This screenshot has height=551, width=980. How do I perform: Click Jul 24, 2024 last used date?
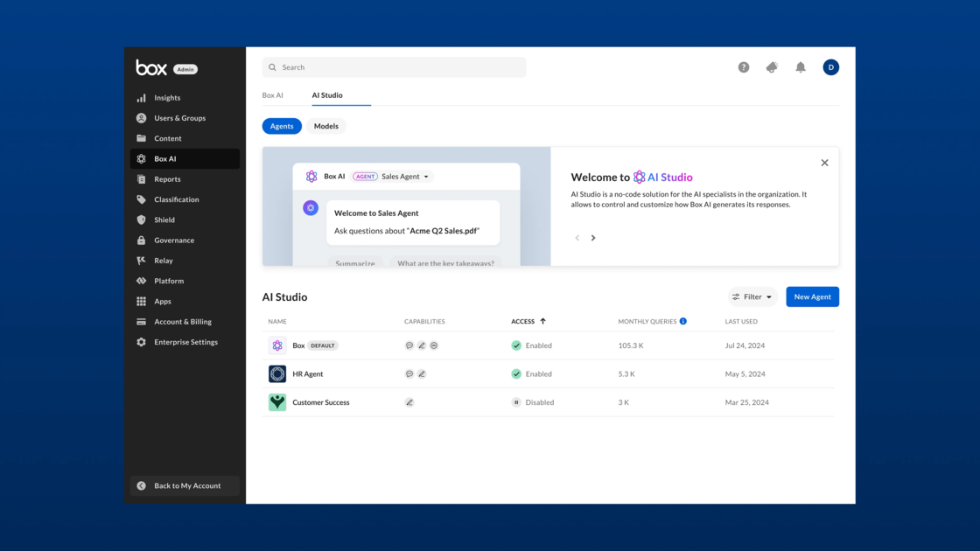click(745, 345)
